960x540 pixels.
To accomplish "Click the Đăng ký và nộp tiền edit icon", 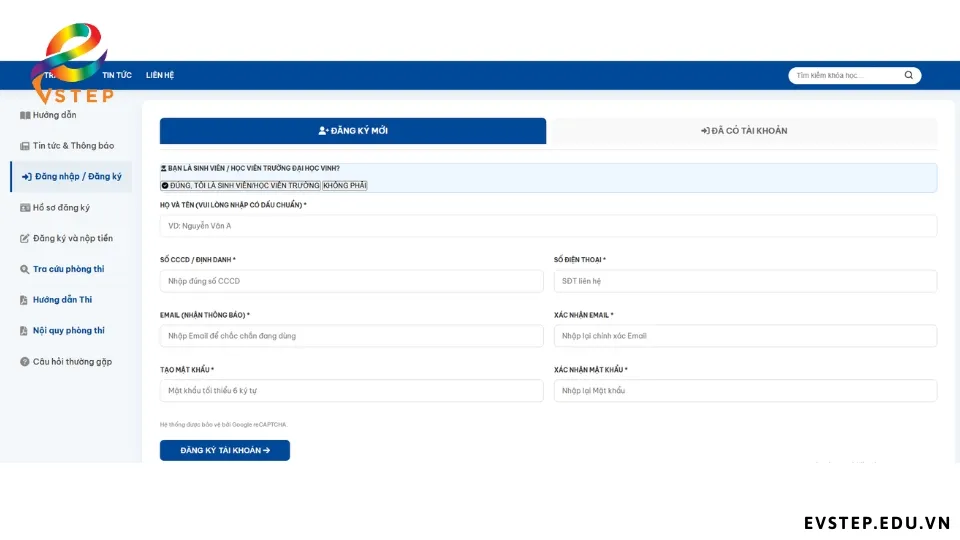I will pyautogui.click(x=24, y=238).
